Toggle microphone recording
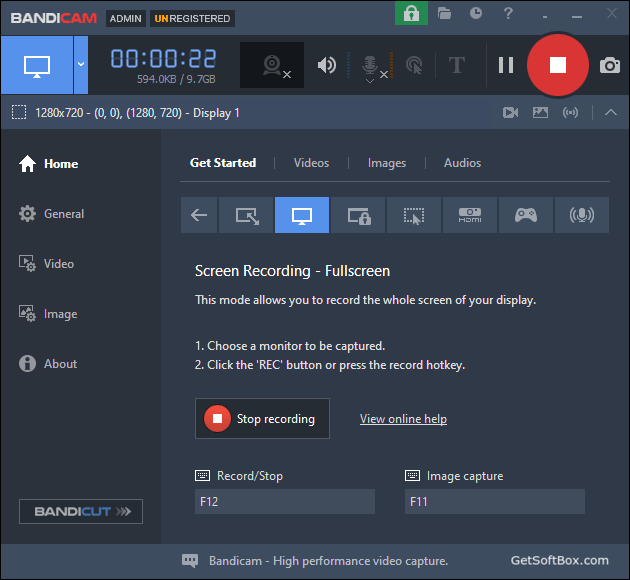 [x=370, y=64]
